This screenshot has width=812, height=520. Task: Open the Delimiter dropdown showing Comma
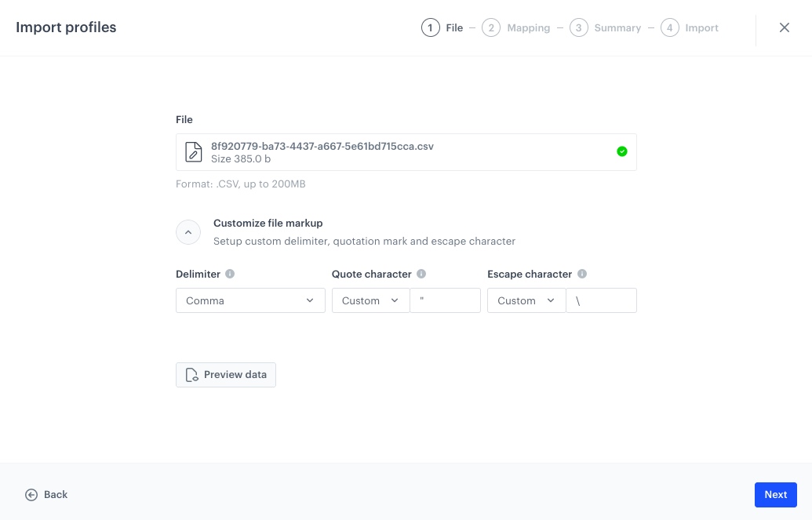coord(250,300)
